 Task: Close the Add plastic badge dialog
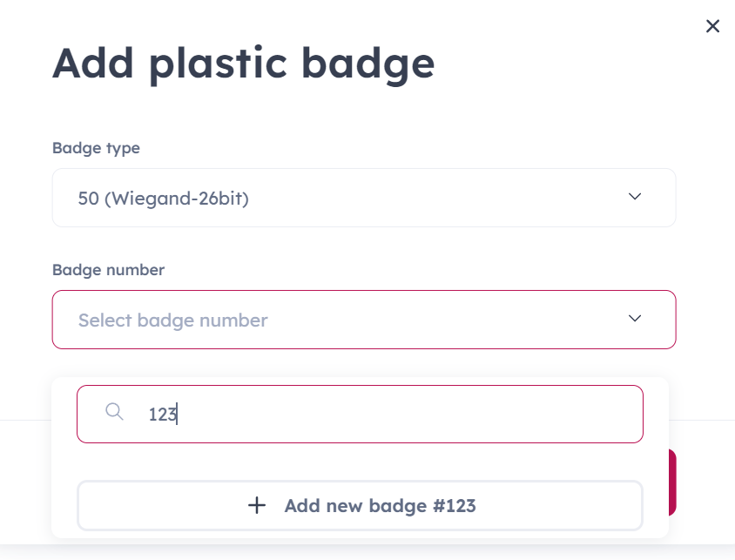712,26
